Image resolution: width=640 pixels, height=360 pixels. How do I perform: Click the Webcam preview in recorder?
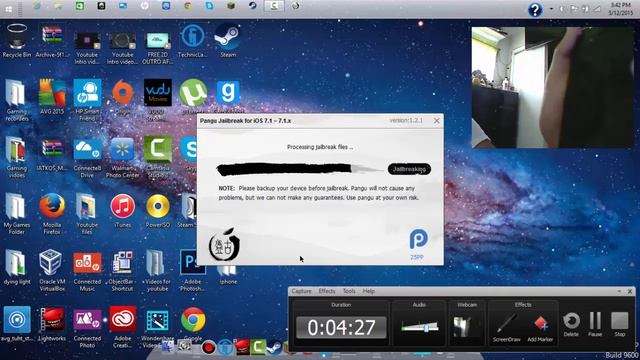(x=462, y=327)
